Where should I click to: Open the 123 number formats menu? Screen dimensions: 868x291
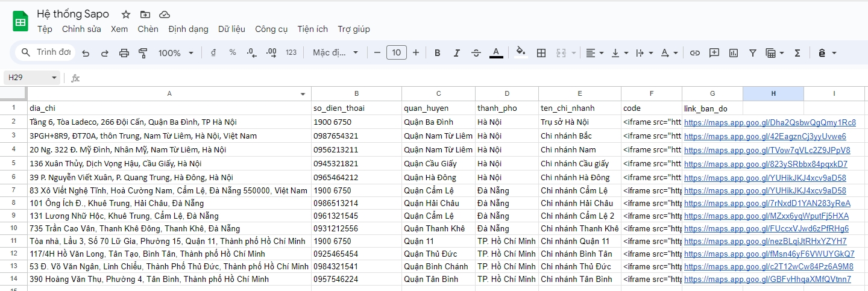pyautogui.click(x=291, y=53)
